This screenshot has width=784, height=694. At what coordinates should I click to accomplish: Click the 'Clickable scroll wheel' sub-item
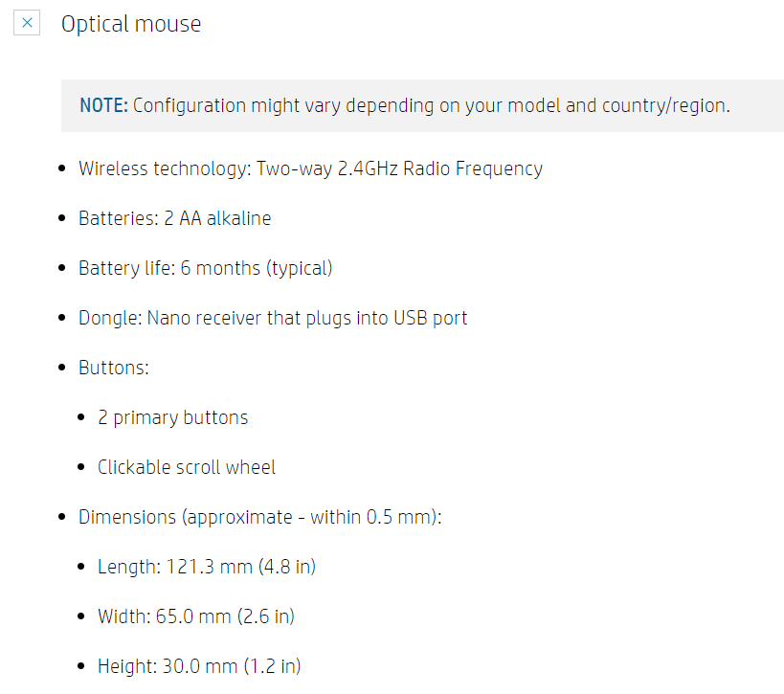(x=186, y=468)
